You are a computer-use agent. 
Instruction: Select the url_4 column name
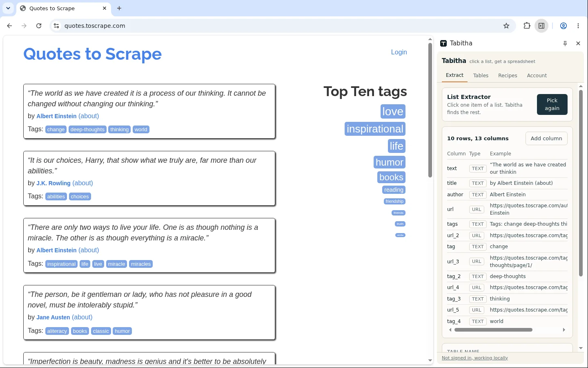pos(453,287)
